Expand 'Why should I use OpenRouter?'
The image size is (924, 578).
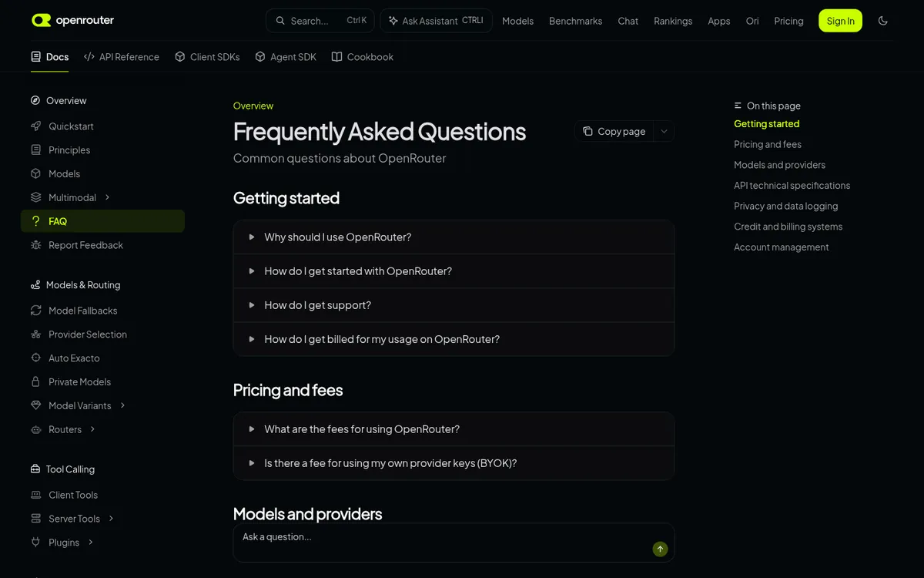(x=454, y=237)
